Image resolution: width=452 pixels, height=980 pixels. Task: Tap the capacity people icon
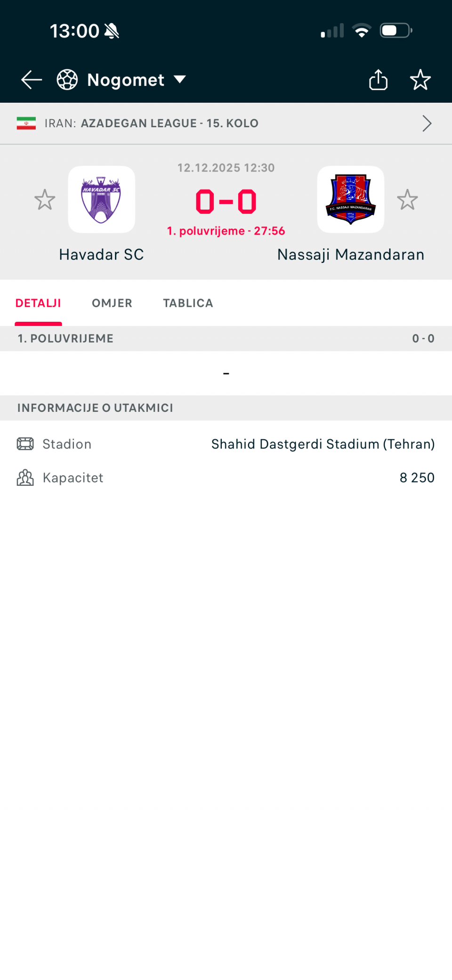pyautogui.click(x=25, y=478)
